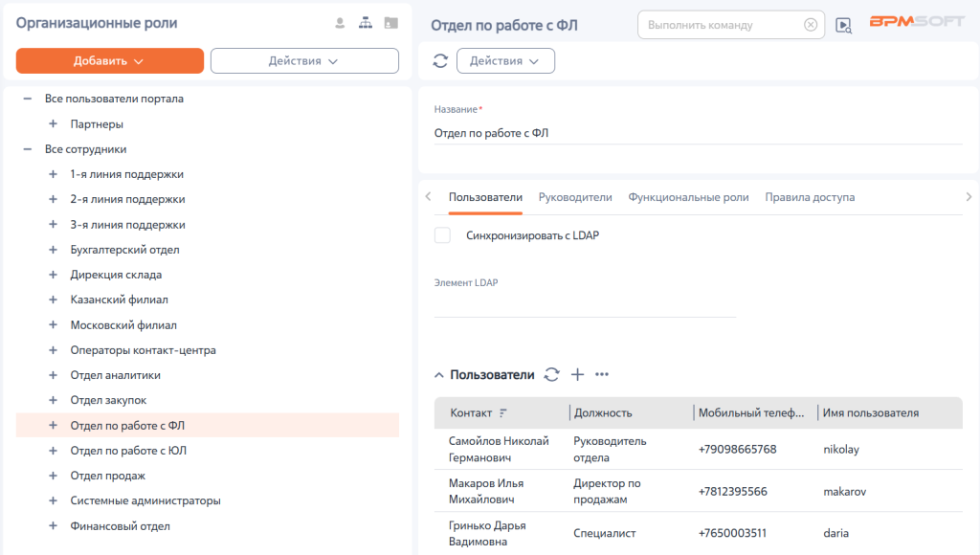Expand Казанский филиал node
This screenshot has width=980, height=555.
point(54,300)
